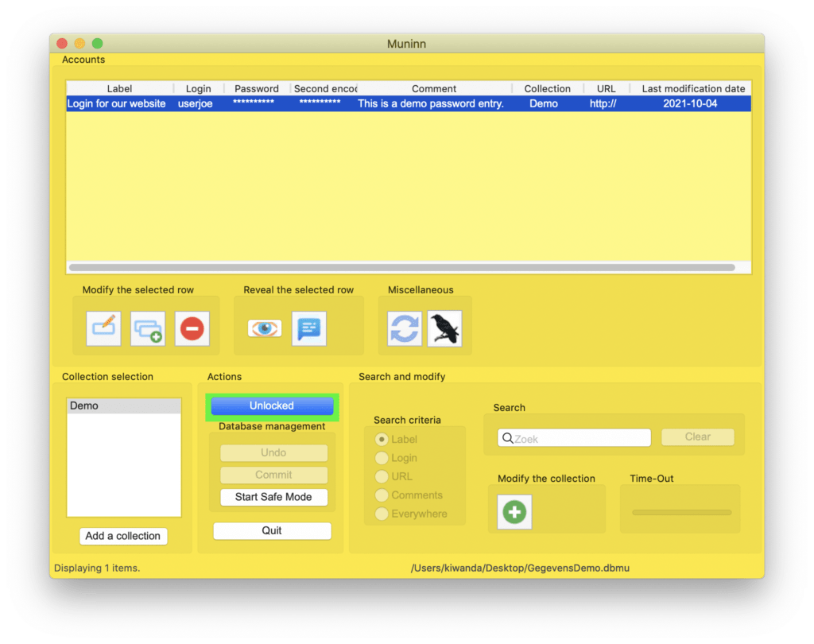Sort by the URL column header

point(606,89)
